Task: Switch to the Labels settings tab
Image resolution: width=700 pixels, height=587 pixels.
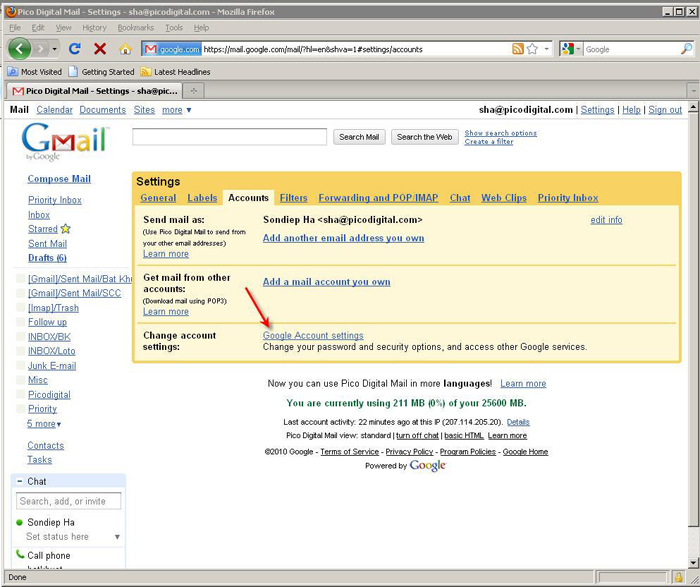Action: click(x=202, y=198)
